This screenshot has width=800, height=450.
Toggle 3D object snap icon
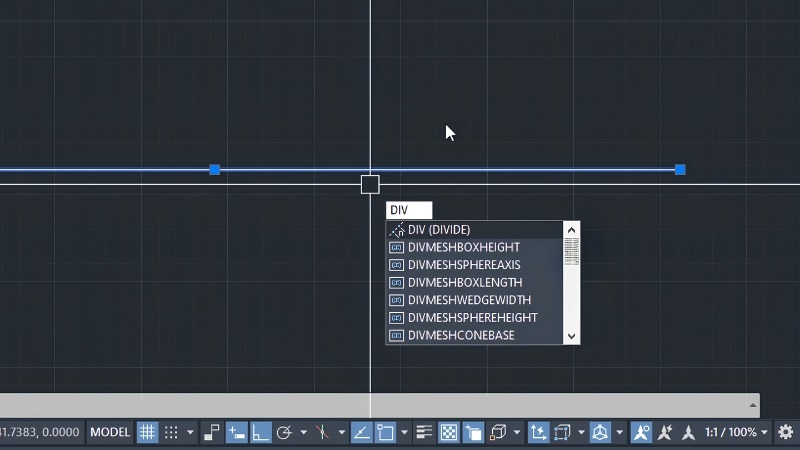click(x=497, y=433)
